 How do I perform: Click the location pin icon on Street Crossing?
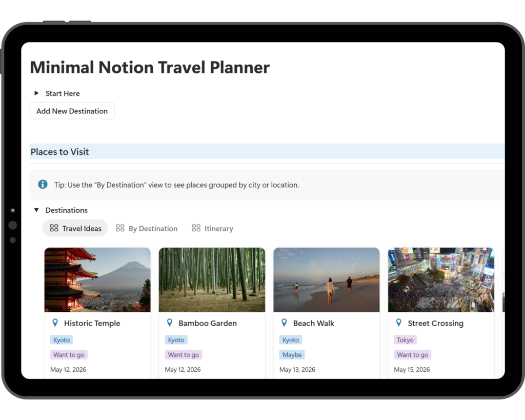(x=399, y=323)
